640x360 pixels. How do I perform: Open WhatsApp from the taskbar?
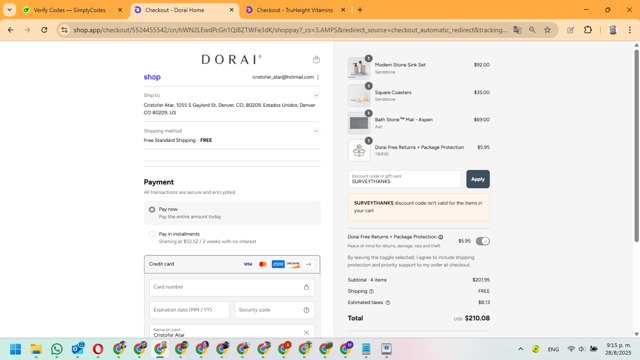(57, 349)
